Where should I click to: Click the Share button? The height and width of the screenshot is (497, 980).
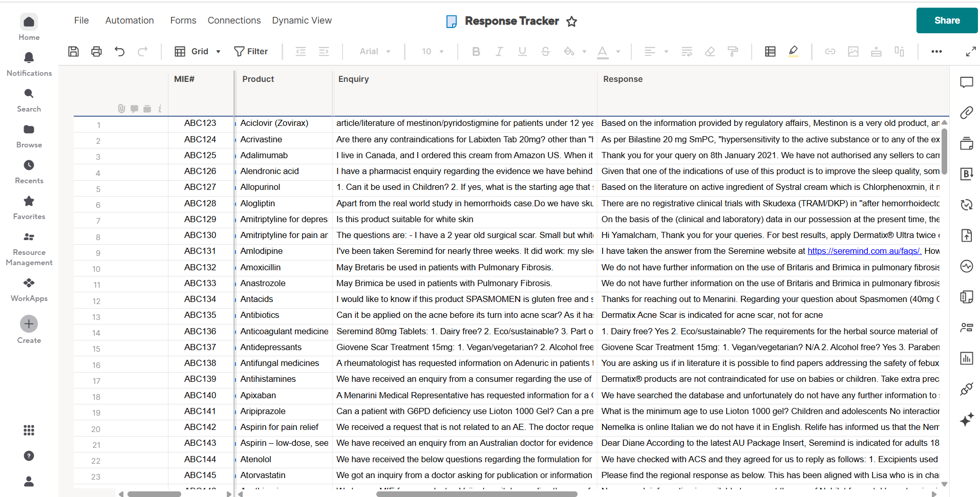coord(947,20)
